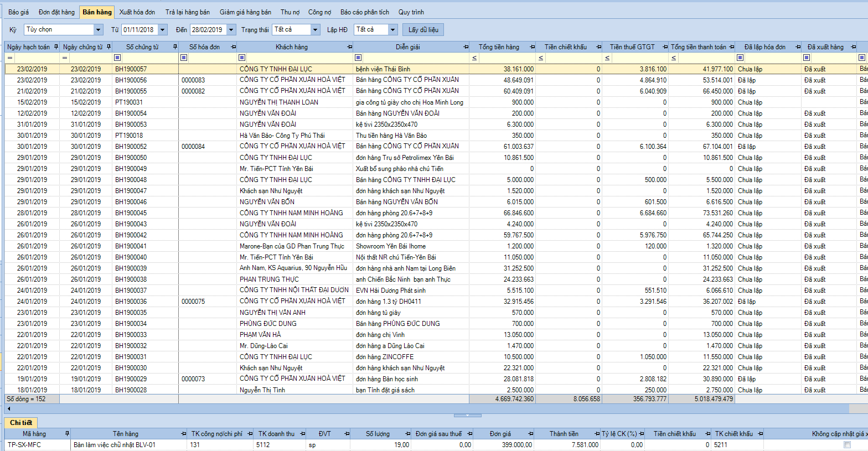The height and width of the screenshot is (451, 868).
Task: Click equals filter icon under Ngày chứng từ
Action: (65, 58)
